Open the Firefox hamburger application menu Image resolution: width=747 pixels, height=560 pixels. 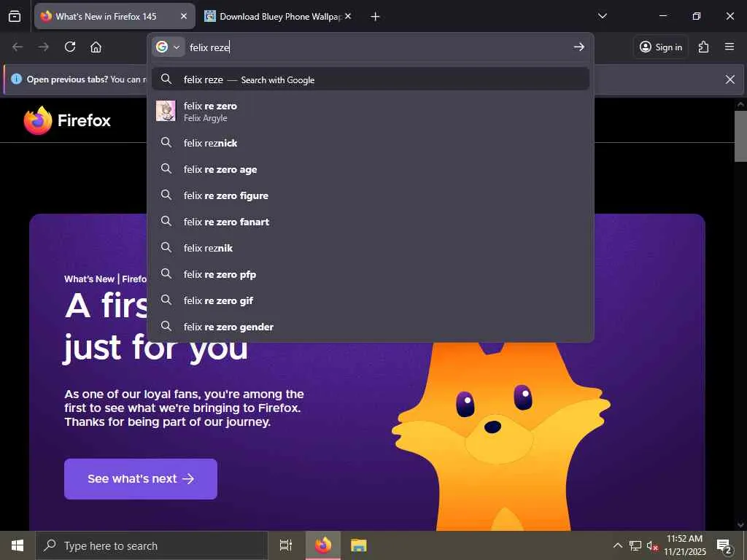click(729, 47)
